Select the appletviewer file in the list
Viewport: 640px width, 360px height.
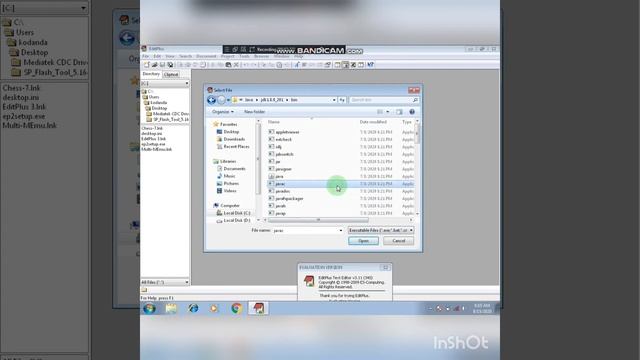(x=287, y=132)
